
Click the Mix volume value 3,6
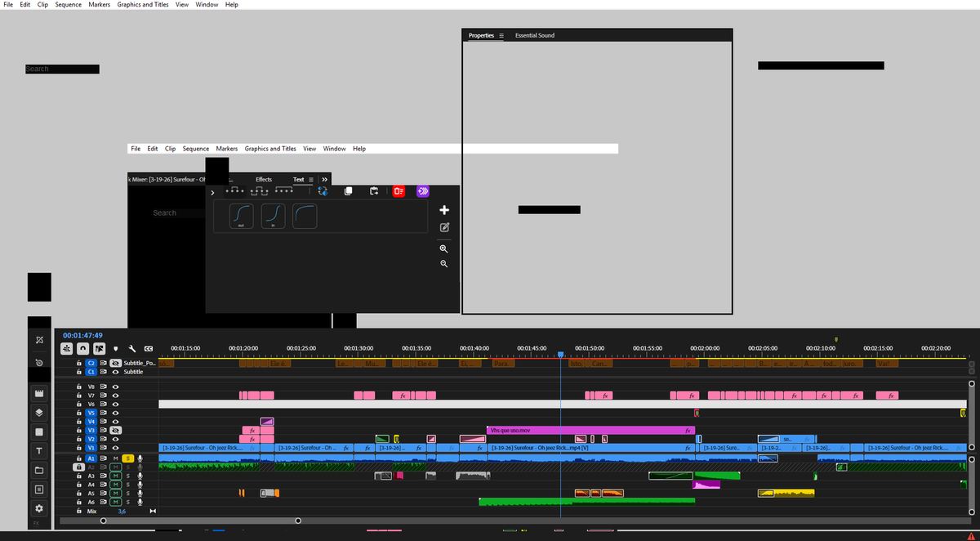(122, 512)
